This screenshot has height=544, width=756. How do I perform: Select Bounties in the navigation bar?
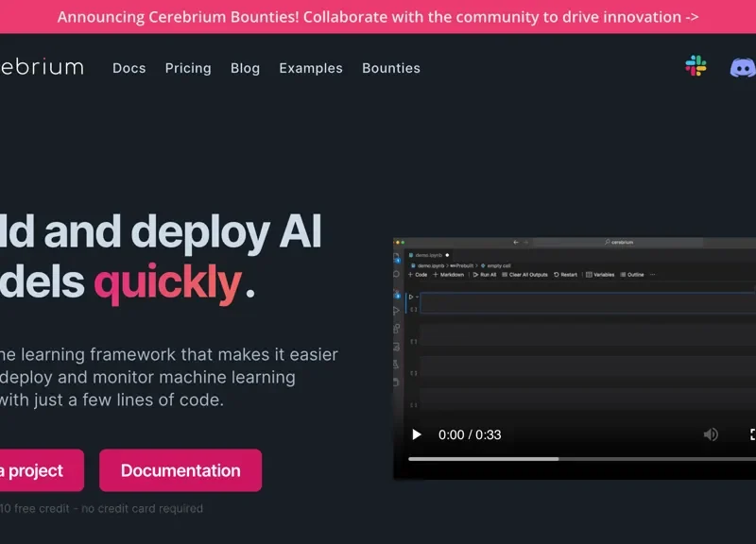(391, 68)
